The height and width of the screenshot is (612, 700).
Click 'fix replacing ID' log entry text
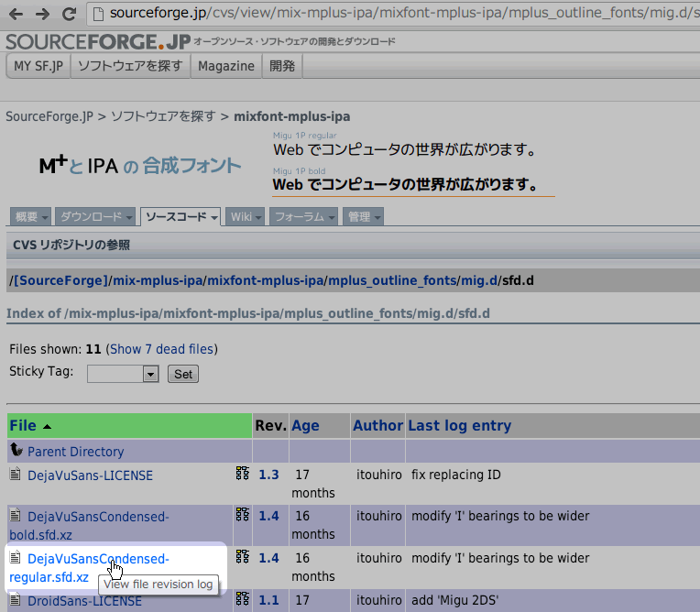coord(455,474)
